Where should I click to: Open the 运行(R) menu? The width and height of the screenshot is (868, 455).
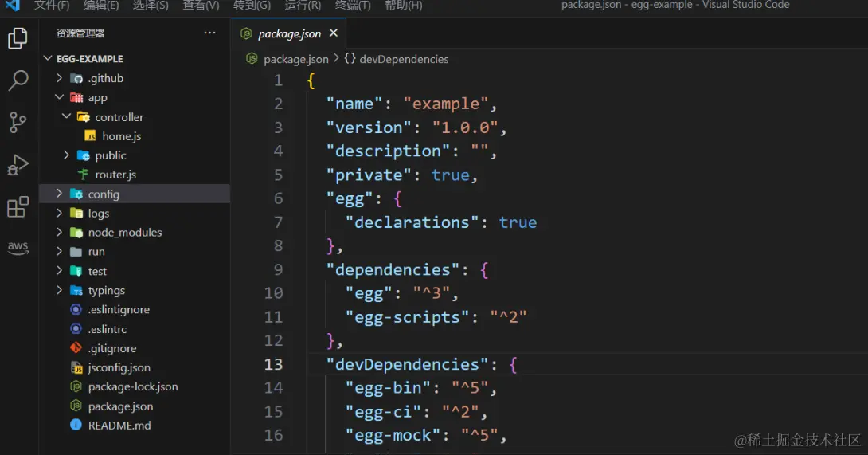(303, 6)
